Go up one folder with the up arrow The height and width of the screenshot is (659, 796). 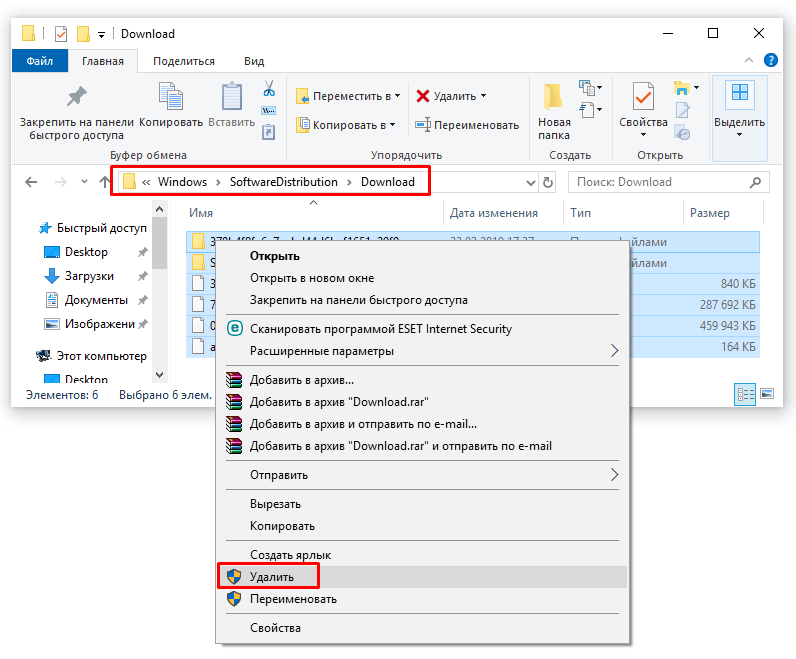[105, 182]
